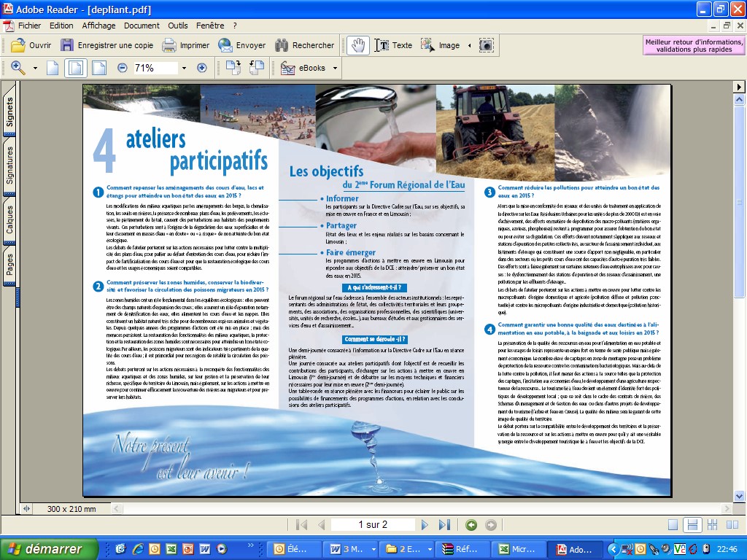Show the Calques side panel
The width and height of the screenshot is (747, 560).
click(x=9, y=219)
